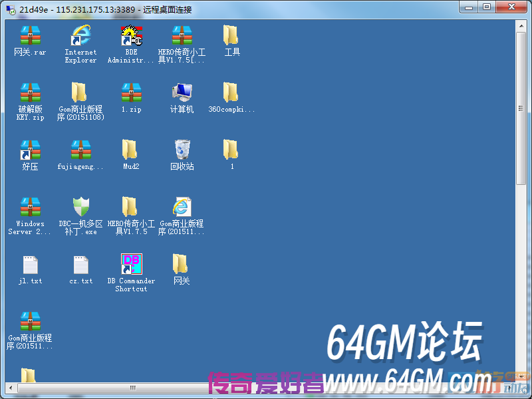Launch the DB Commander Shortcut
The width and height of the screenshot is (532, 399).
(132, 264)
